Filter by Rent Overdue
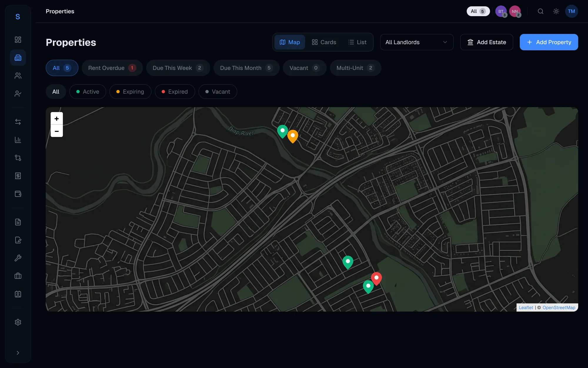Screen dimensions: 588x368 [112, 68]
